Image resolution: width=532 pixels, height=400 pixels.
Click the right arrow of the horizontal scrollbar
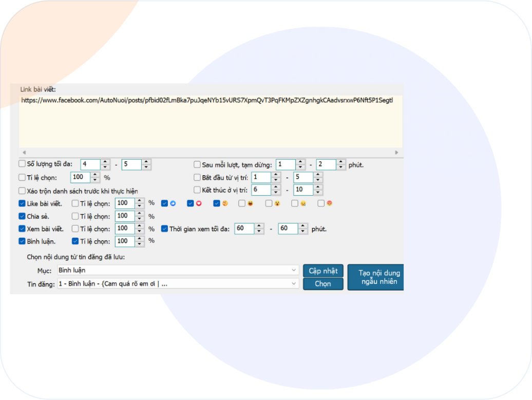tap(396, 153)
